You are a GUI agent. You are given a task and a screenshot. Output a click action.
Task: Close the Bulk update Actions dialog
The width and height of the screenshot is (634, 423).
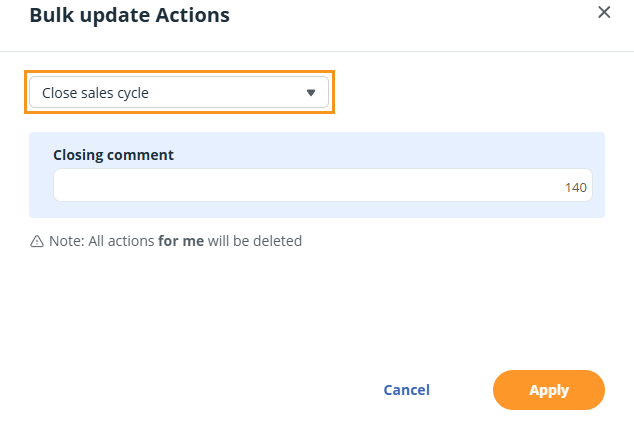603,13
